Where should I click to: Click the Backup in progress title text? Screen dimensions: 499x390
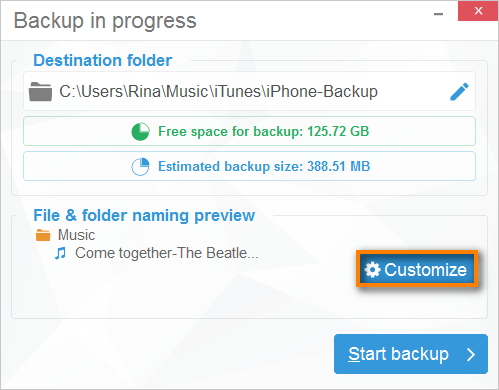[105, 21]
